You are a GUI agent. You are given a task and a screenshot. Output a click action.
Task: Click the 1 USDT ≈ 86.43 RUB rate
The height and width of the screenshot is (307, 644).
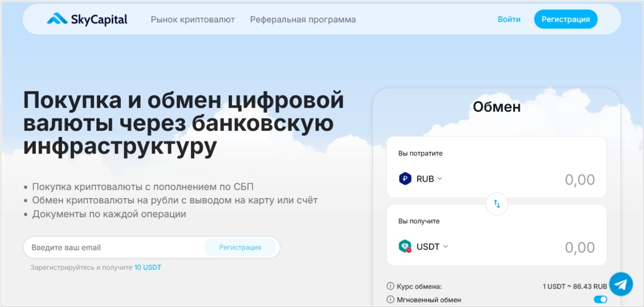575,286
